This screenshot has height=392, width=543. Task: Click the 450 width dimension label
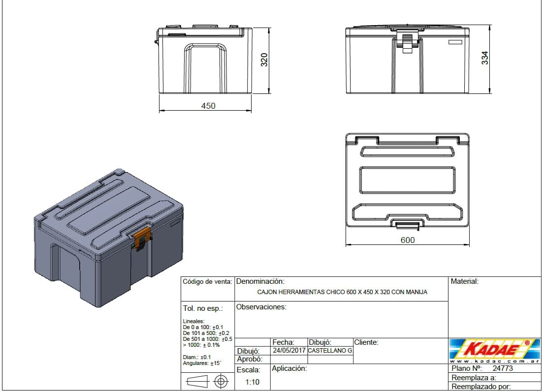coord(208,106)
